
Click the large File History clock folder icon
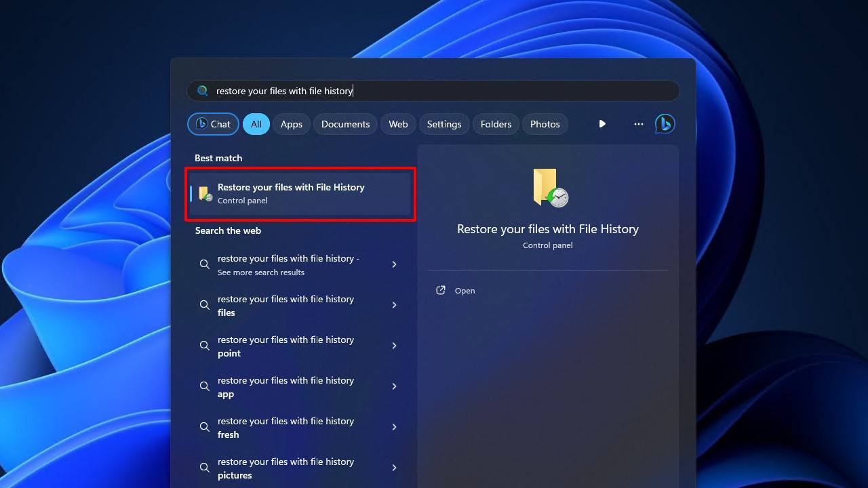tap(550, 188)
